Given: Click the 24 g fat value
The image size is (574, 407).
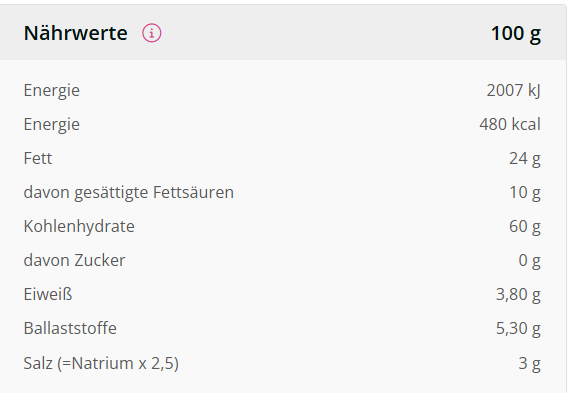Looking at the screenshot, I should tap(525, 159).
